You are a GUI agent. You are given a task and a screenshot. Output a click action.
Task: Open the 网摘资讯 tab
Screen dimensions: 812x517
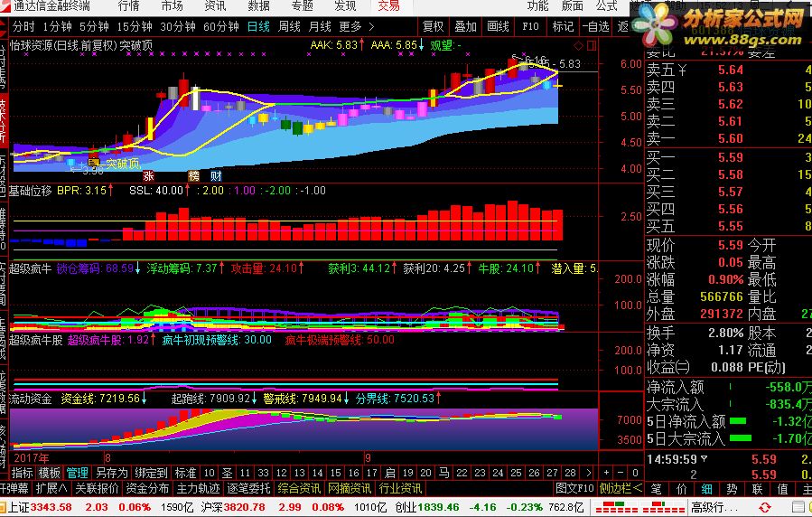point(349,488)
